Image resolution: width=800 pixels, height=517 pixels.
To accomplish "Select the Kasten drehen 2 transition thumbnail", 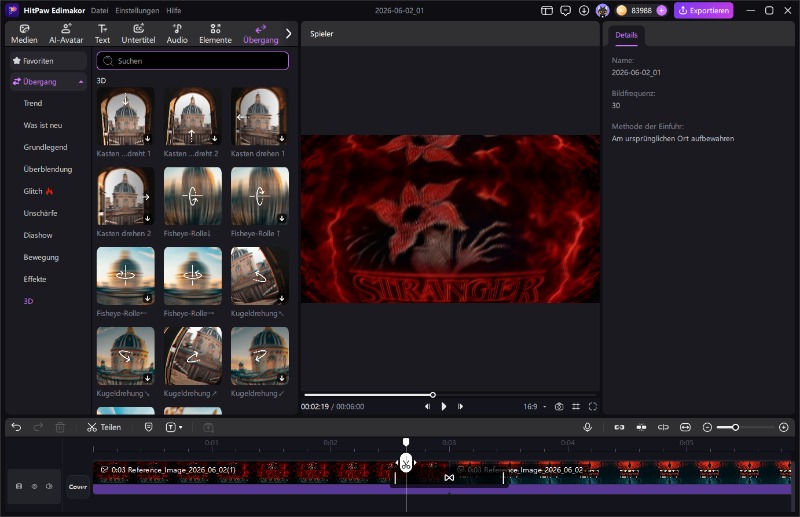I will click(x=126, y=196).
